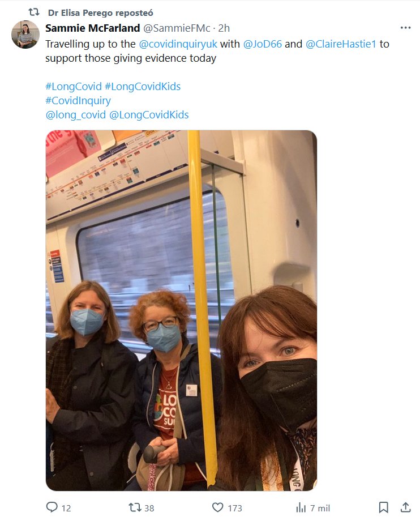This screenshot has height=521, width=420.
Task: Open the share upload icon
Action: (405, 507)
